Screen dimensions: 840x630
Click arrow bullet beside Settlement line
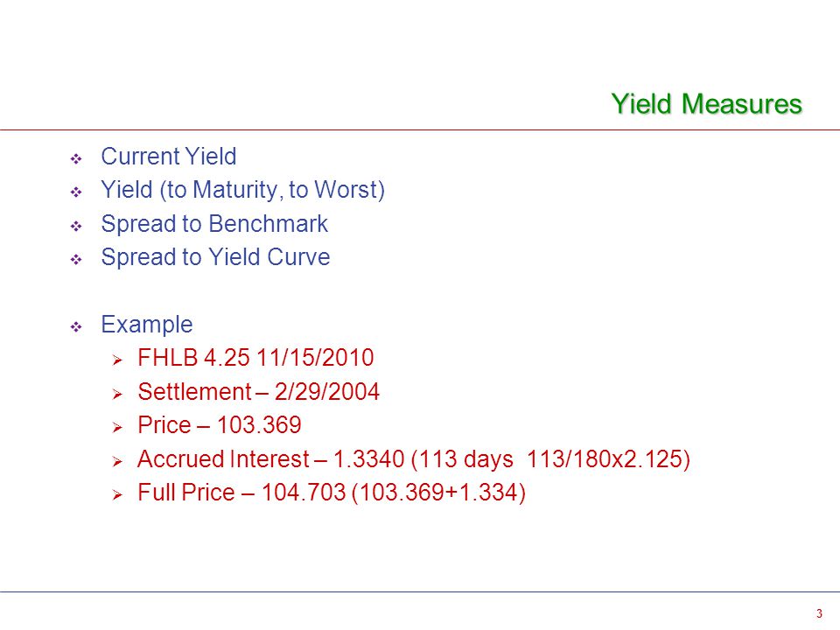point(118,395)
